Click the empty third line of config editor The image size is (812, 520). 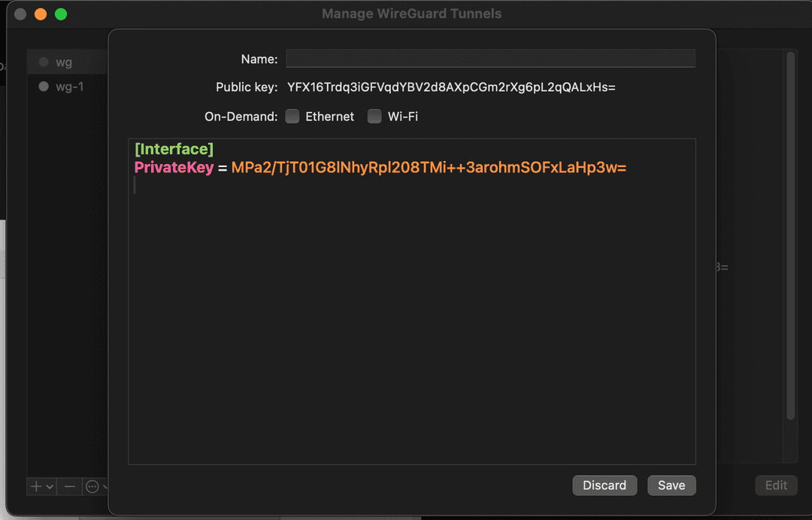[412, 186]
